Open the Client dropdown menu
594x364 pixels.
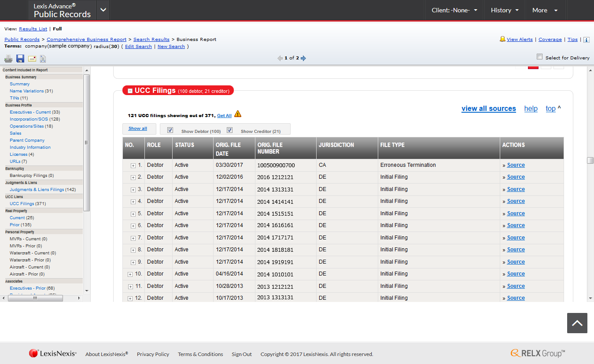[454, 10]
